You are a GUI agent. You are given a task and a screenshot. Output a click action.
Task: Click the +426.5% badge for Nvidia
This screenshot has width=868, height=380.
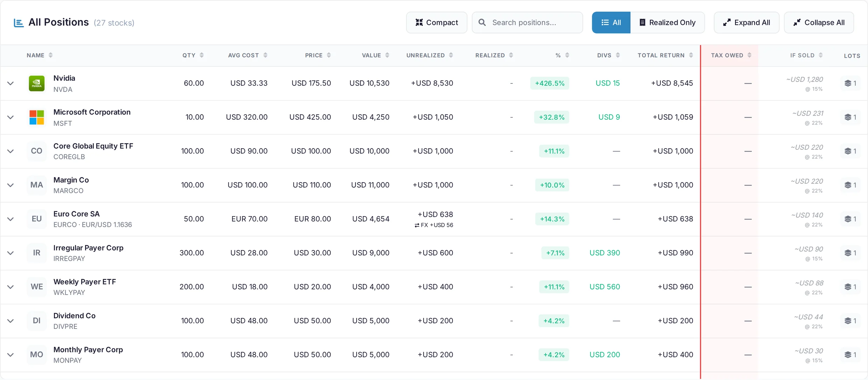pyautogui.click(x=549, y=83)
